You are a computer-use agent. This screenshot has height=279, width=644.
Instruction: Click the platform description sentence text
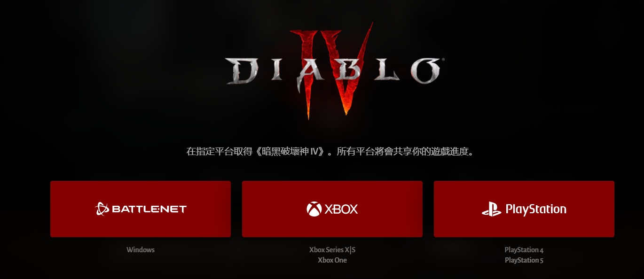click(330, 152)
